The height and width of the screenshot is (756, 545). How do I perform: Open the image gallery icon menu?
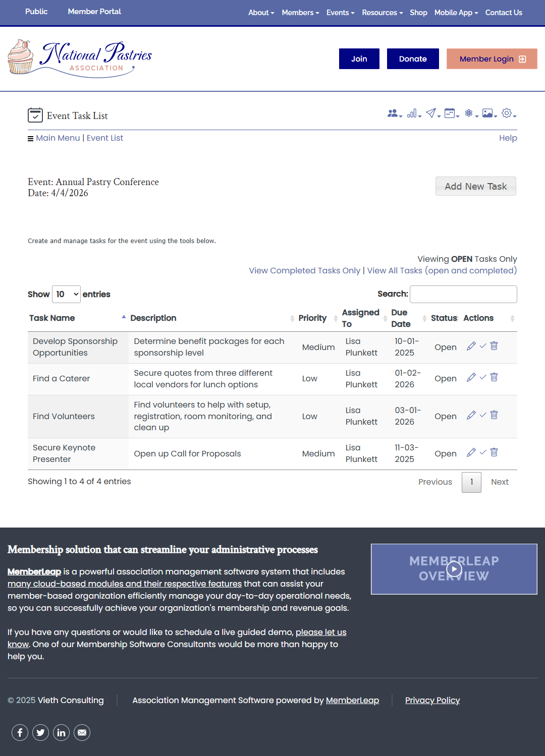pos(489,113)
